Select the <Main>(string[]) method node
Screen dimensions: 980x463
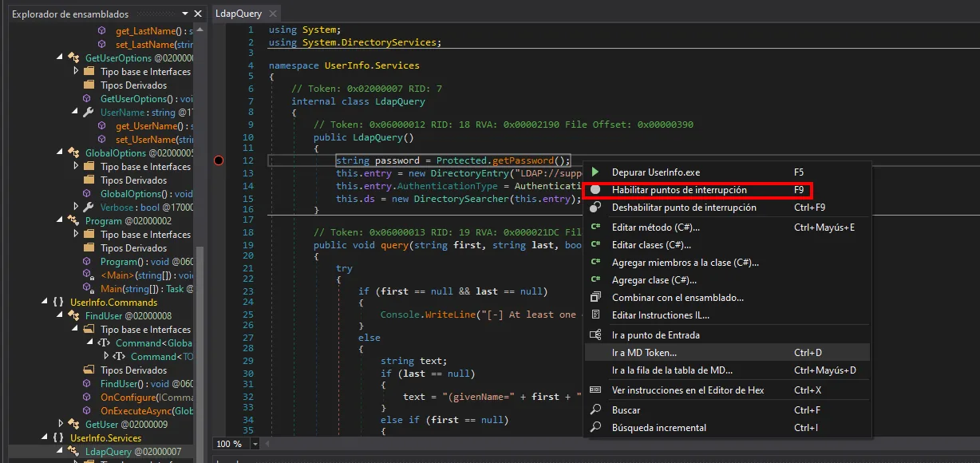tap(147, 275)
